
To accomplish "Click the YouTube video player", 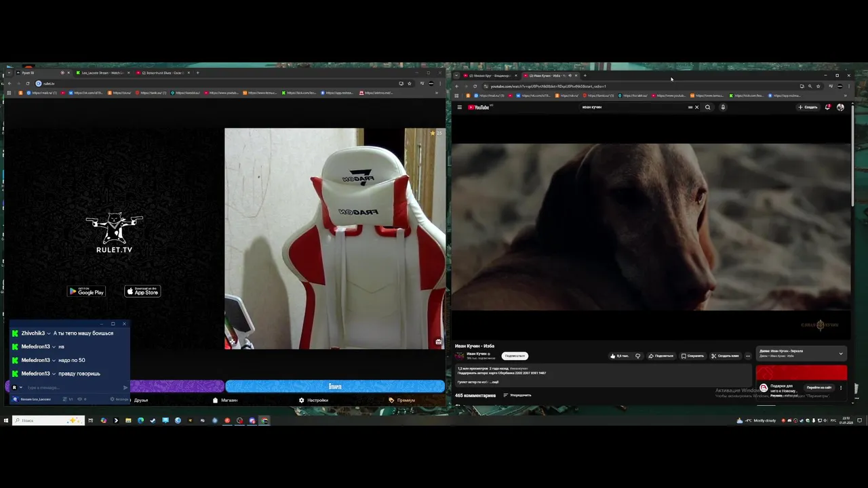I will [x=651, y=226].
